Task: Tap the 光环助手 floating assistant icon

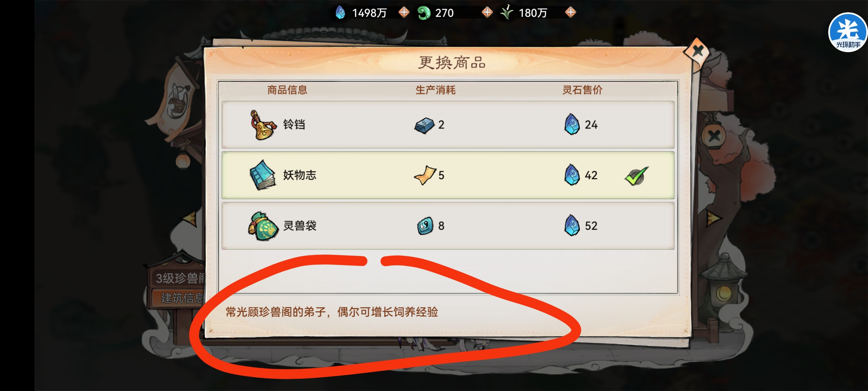Action: pos(848,33)
